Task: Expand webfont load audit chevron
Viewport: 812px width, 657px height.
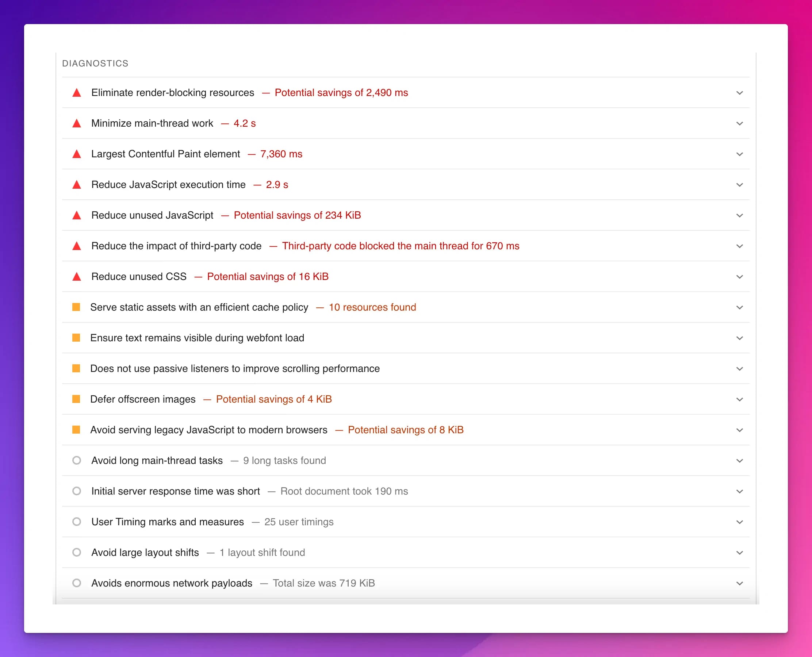Action: click(x=740, y=338)
